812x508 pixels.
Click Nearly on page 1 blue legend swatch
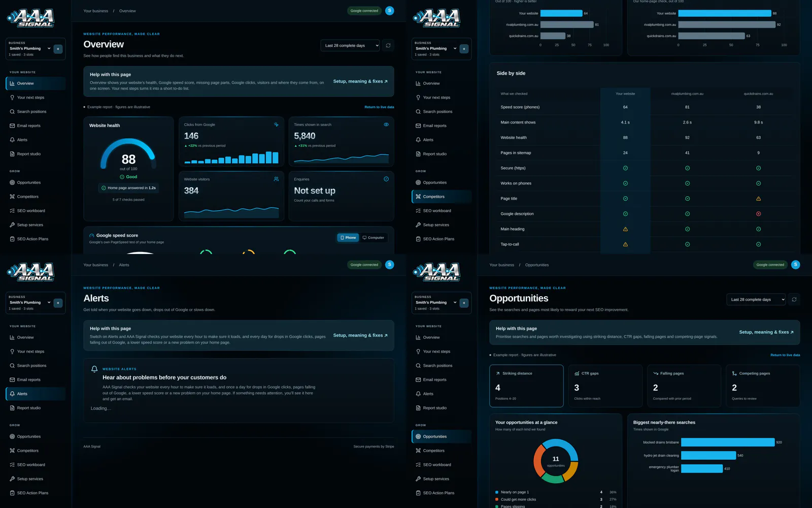(497, 492)
